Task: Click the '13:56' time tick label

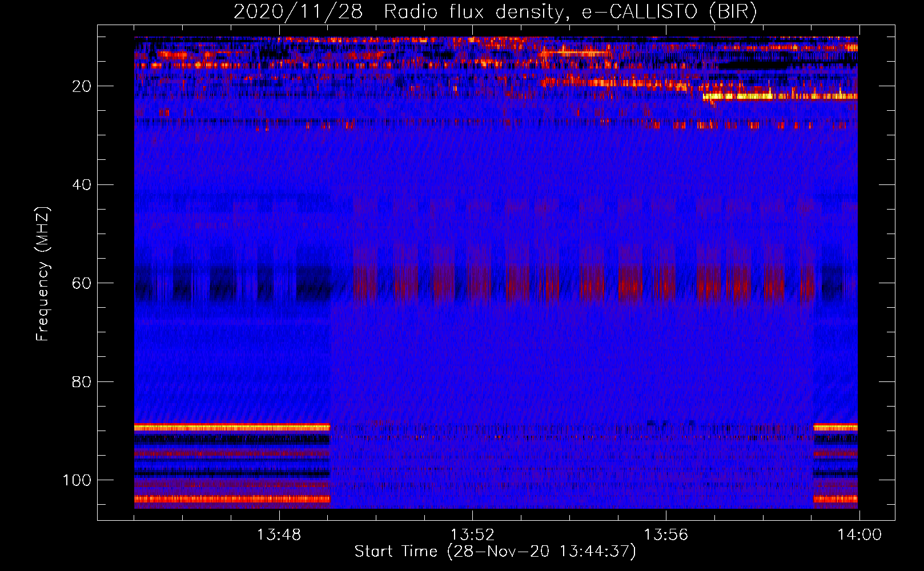Action: pos(666,535)
